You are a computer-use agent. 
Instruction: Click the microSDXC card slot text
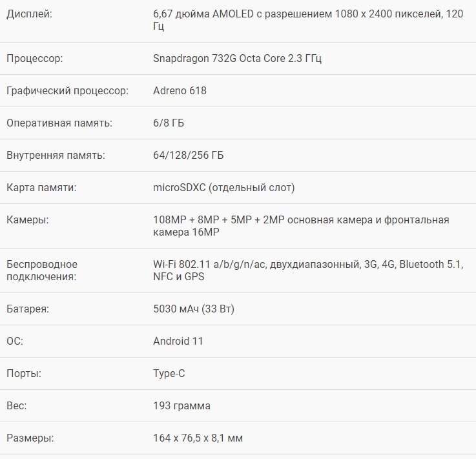pos(223,188)
